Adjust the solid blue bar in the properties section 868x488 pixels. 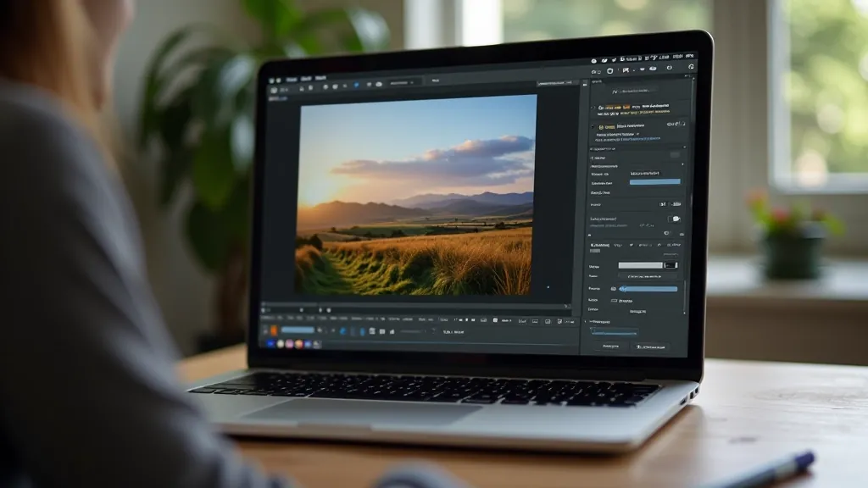[x=655, y=181]
